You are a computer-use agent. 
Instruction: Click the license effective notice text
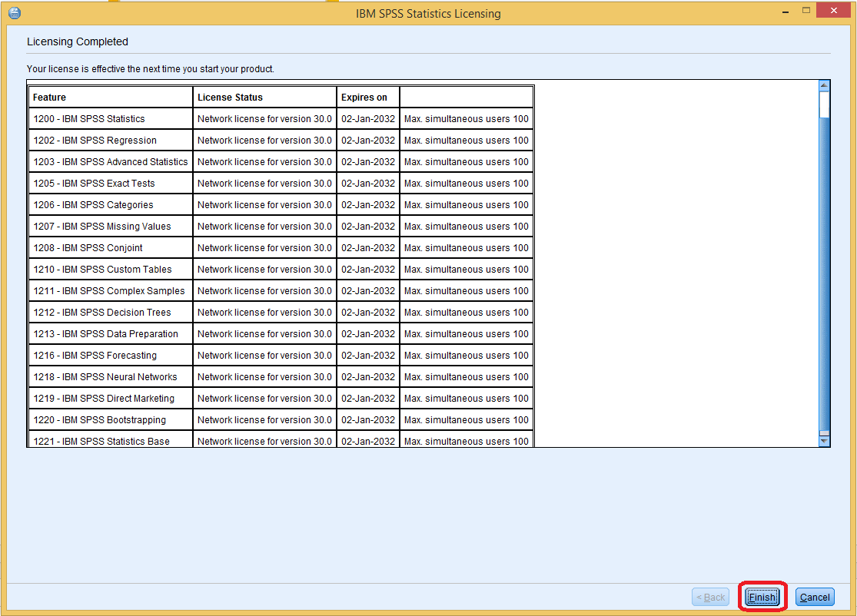(x=151, y=69)
